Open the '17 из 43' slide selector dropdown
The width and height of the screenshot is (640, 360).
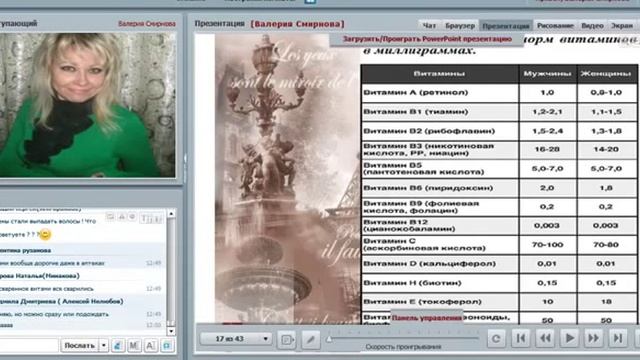tap(236, 339)
